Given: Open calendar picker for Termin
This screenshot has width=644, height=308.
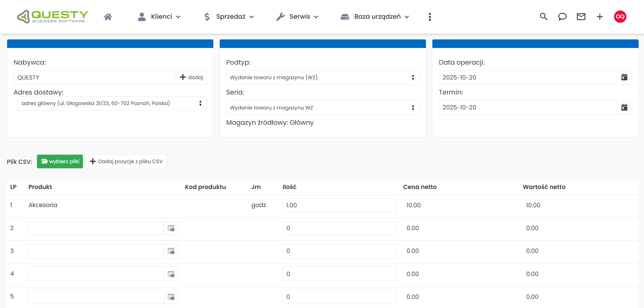Looking at the screenshot, I should (624, 107).
